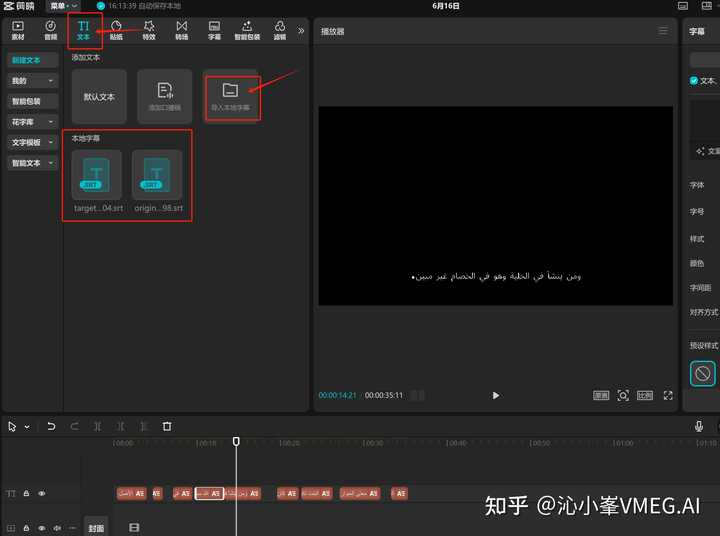Image resolution: width=720 pixels, height=536 pixels.
Task: Click the microphone record icon
Action: (x=699, y=426)
